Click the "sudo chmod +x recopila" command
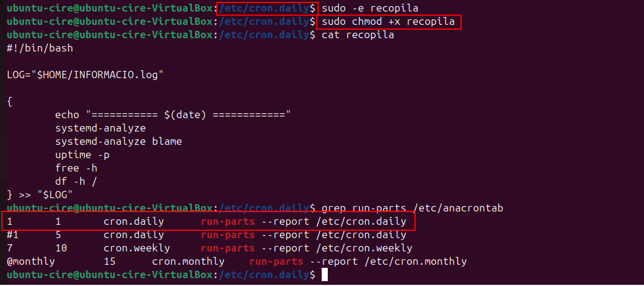644x286 pixels. tap(388, 22)
